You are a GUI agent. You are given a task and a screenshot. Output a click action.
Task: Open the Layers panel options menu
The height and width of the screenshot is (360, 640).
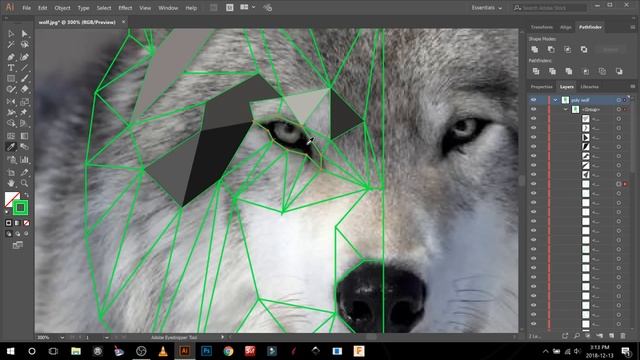tap(633, 87)
